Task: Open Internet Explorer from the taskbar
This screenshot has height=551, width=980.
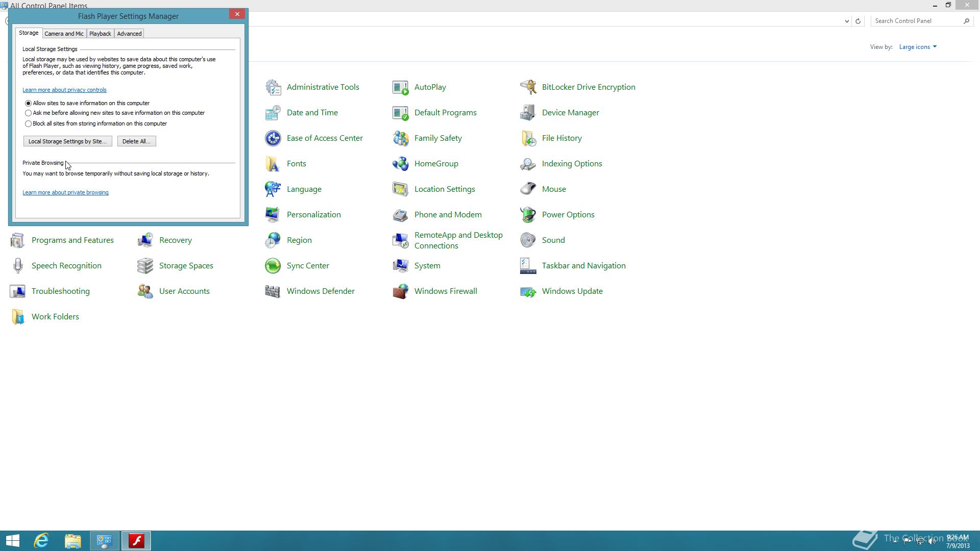Action: (x=41, y=541)
